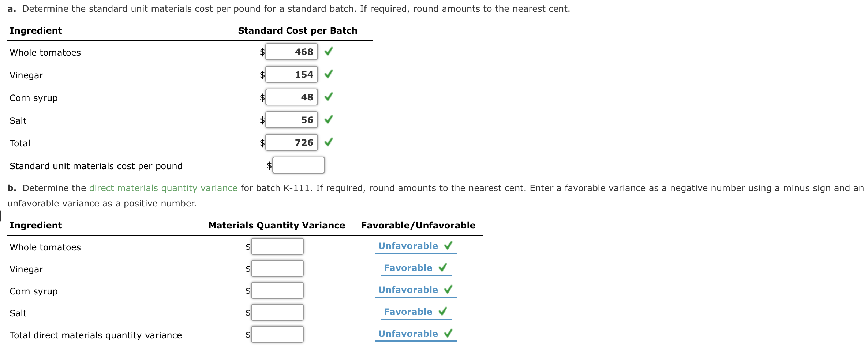Click the green checkmark beside Vinegar 154
The height and width of the screenshot is (350, 868).
tap(329, 74)
